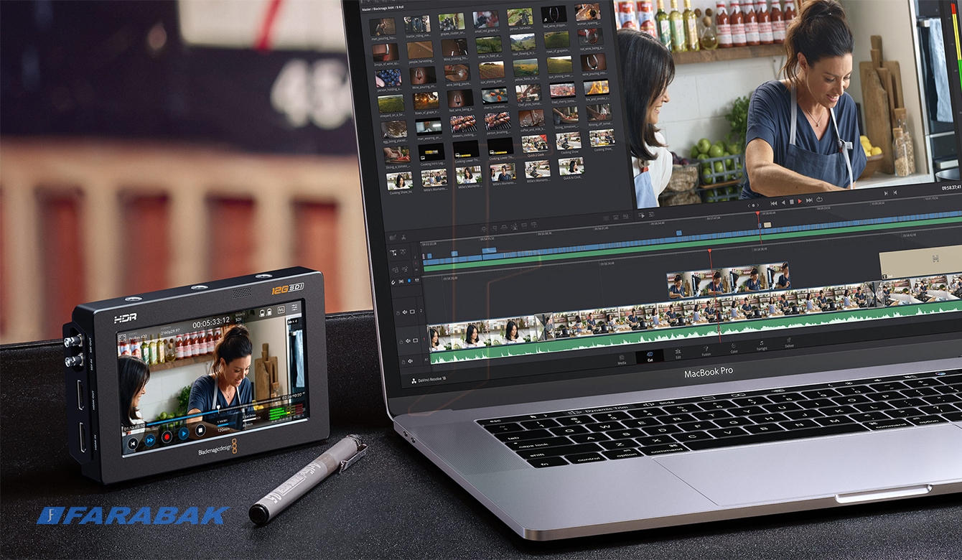Click the red playhead on upper timeline
This screenshot has height=560, width=962.
[x=757, y=213]
